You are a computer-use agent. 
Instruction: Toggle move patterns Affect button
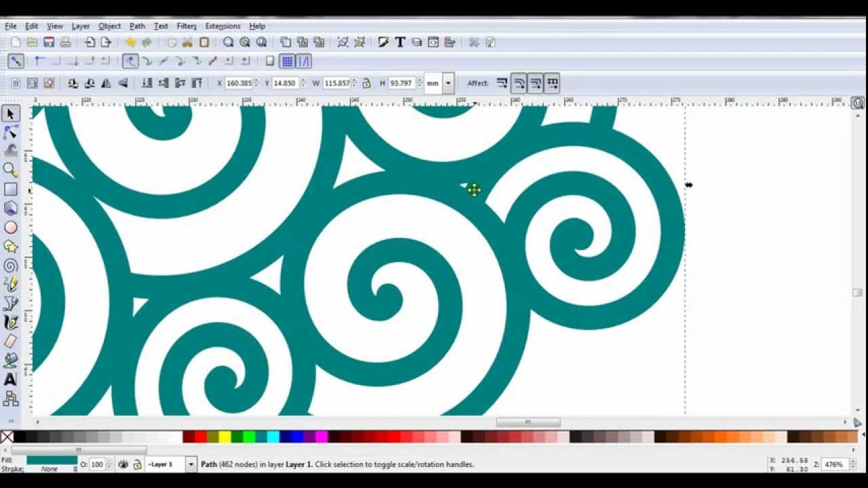(552, 83)
